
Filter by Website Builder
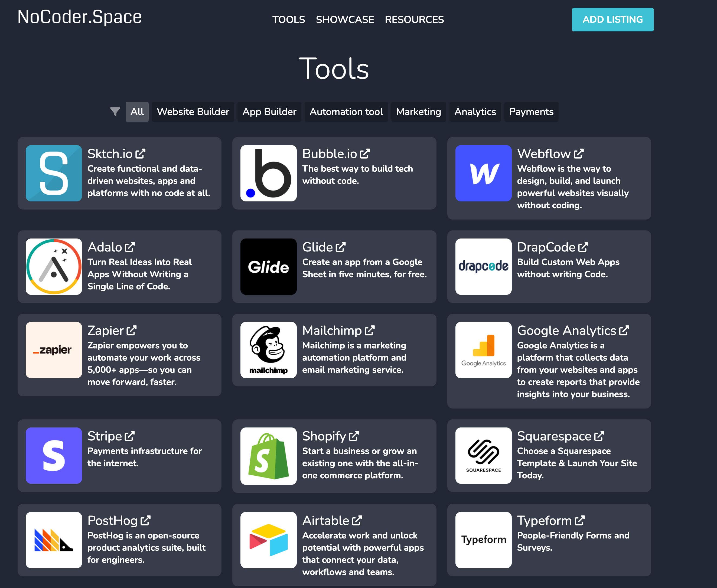point(193,112)
